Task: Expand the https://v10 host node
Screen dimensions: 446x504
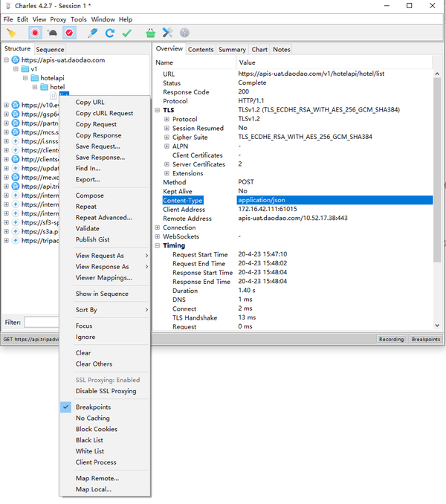Action: click(x=6, y=105)
